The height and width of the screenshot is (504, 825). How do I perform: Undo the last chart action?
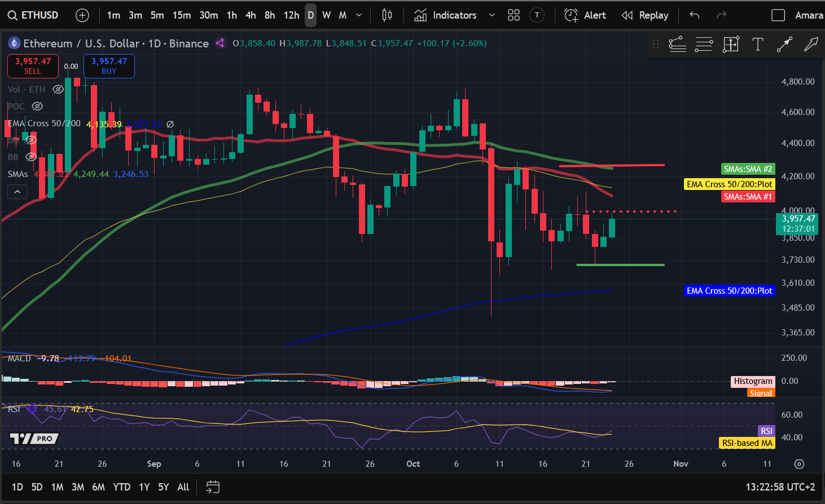pos(695,15)
